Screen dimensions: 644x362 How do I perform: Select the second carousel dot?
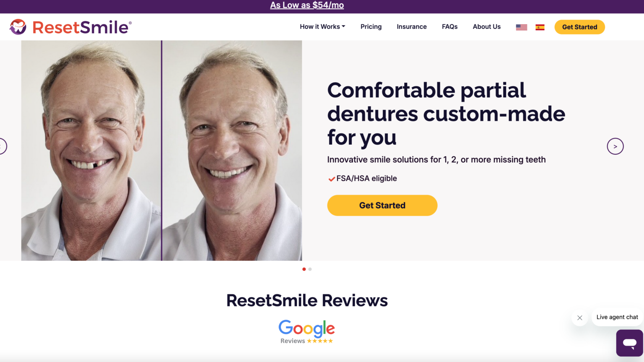(310, 269)
